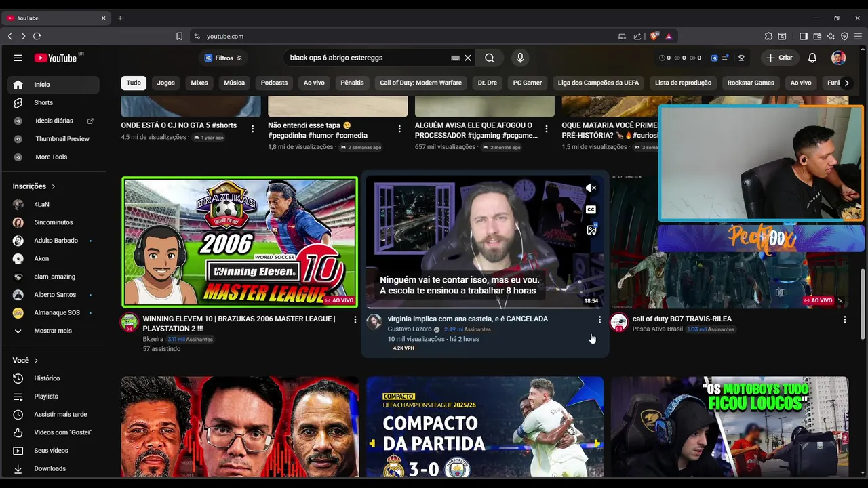The image size is (868, 488).
Task: Open browser extensions puzzle icon
Action: point(768,36)
